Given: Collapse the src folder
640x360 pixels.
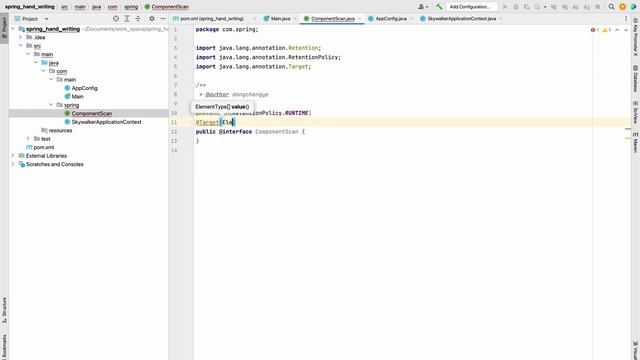Looking at the screenshot, I should point(20,46).
